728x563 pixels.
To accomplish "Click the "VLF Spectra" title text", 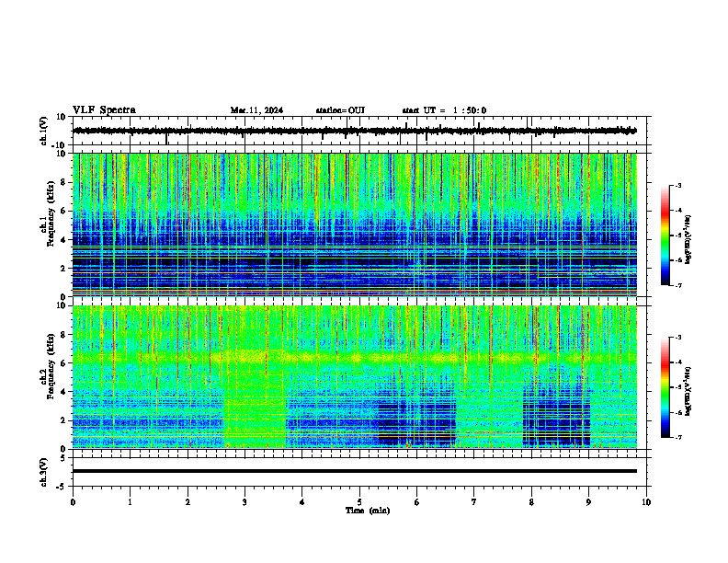I will (x=104, y=110).
